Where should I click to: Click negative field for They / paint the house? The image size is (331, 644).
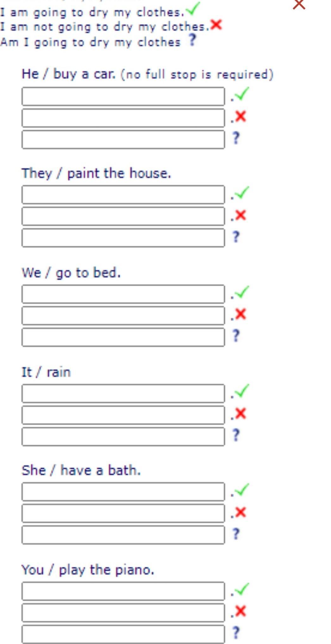tap(123, 216)
